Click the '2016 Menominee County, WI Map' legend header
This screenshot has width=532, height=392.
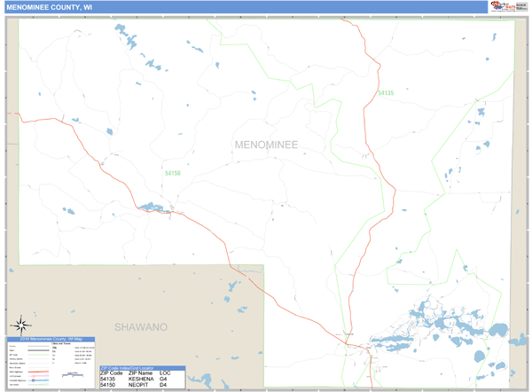[51, 339]
